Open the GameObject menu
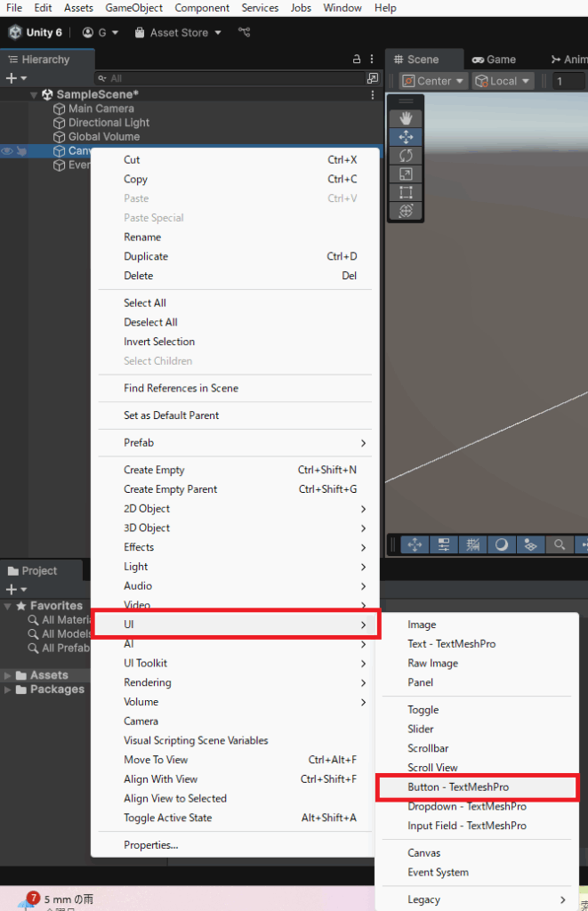The height and width of the screenshot is (911, 588). (133, 7)
